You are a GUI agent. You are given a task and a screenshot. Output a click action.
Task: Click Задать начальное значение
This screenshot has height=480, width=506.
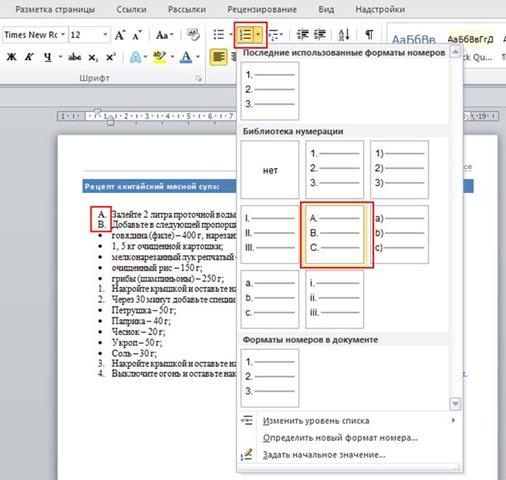pyautogui.click(x=348, y=455)
